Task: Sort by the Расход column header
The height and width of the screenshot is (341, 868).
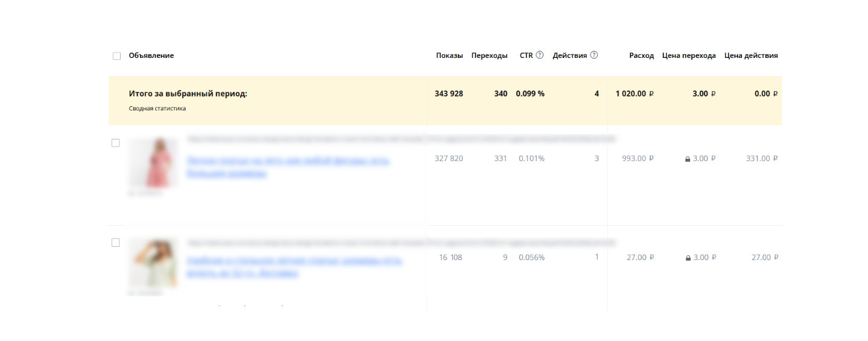Action: pos(641,56)
